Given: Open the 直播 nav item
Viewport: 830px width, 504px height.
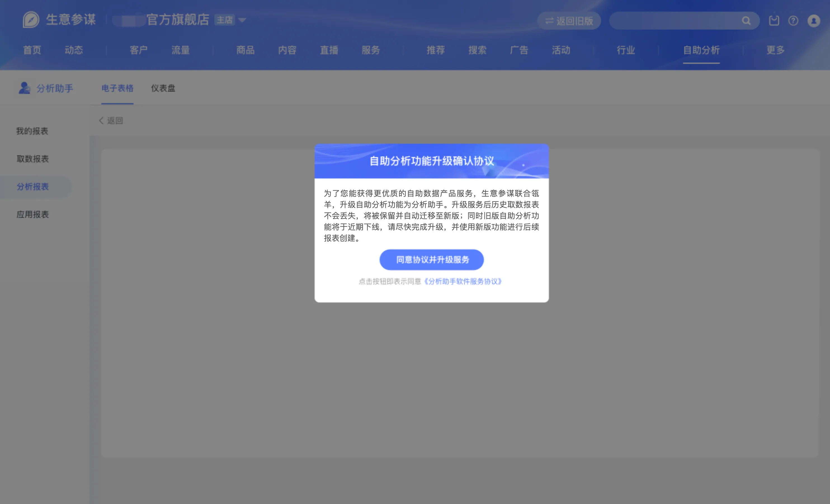Looking at the screenshot, I should coord(329,50).
